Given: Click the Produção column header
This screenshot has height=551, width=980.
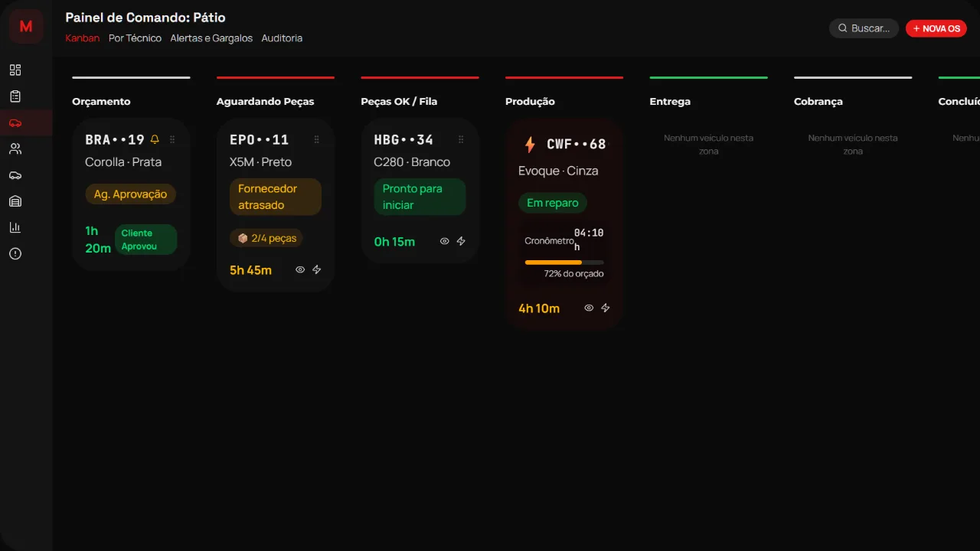Looking at the screenshot, I should coord(530,101).
